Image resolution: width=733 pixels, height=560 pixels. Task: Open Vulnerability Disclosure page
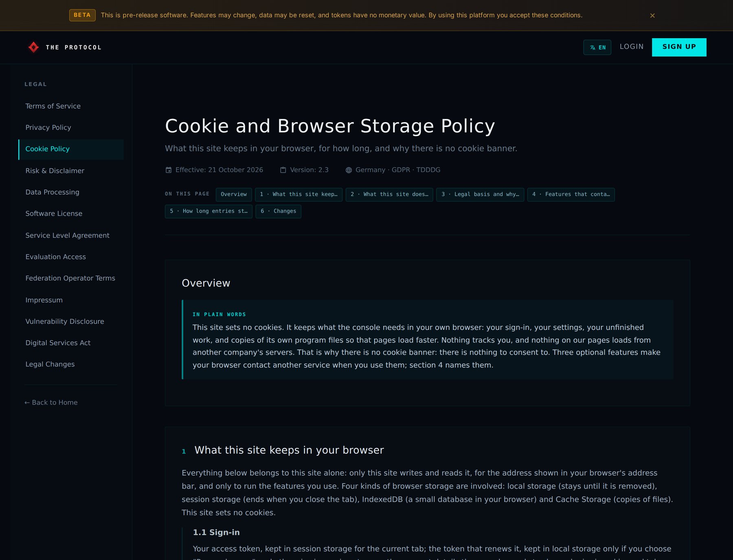[x=71, y=321]
